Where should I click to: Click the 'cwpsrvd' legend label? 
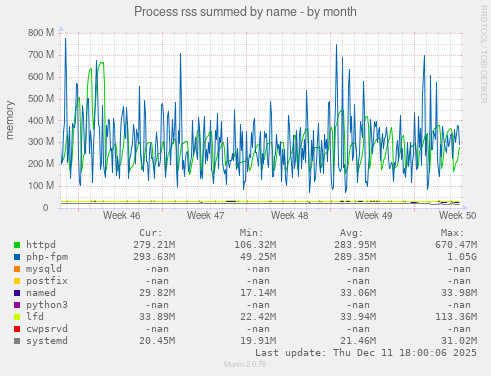tap(47, 329)
